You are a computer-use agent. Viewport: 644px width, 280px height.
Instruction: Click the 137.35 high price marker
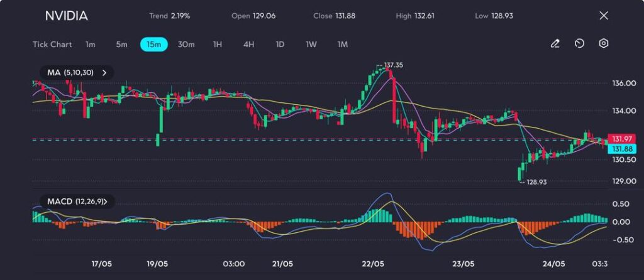392,65
